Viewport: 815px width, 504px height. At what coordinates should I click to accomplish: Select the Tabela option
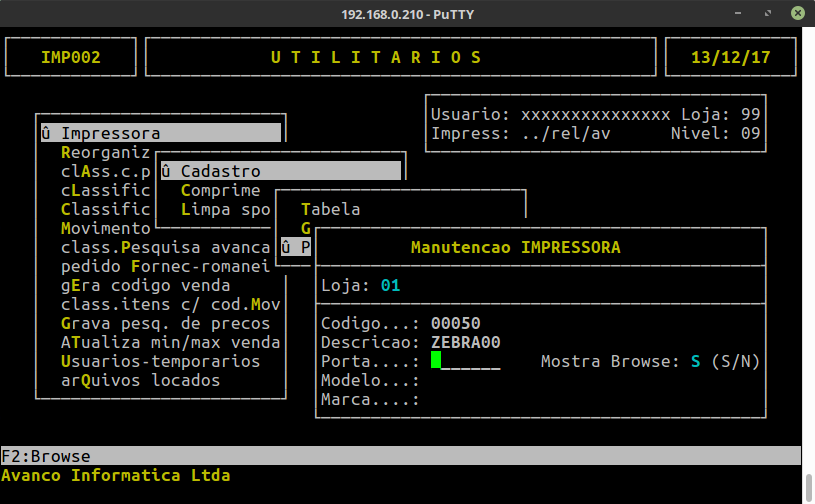pyautogui.click(x=330, y=209)
